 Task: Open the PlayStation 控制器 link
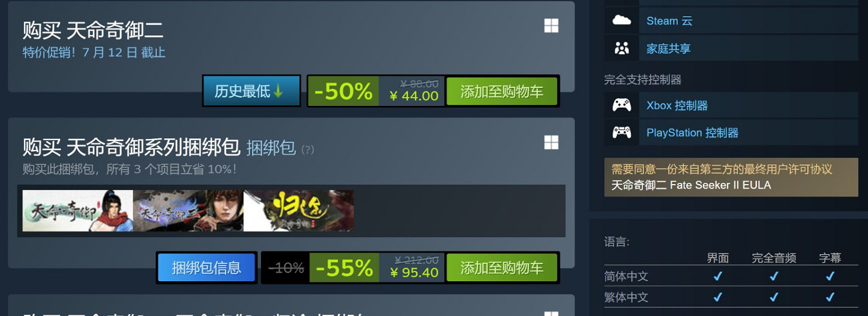tap(692, 133)
